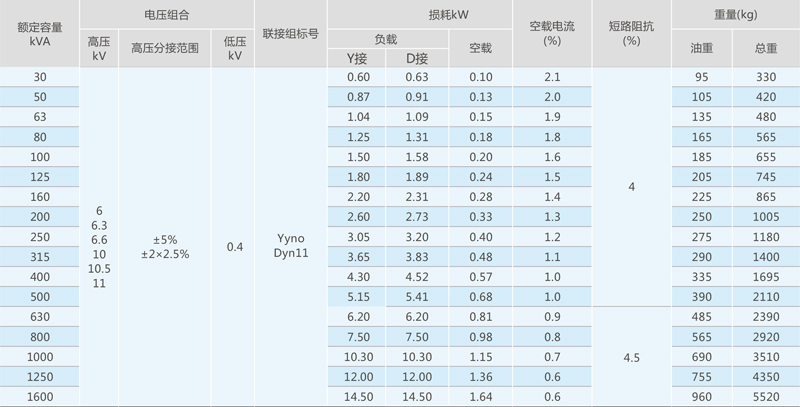Viewport: 800px width, 407px height.
Task: Select the Y接 sub-header
Action: click(x=358, y=59)
